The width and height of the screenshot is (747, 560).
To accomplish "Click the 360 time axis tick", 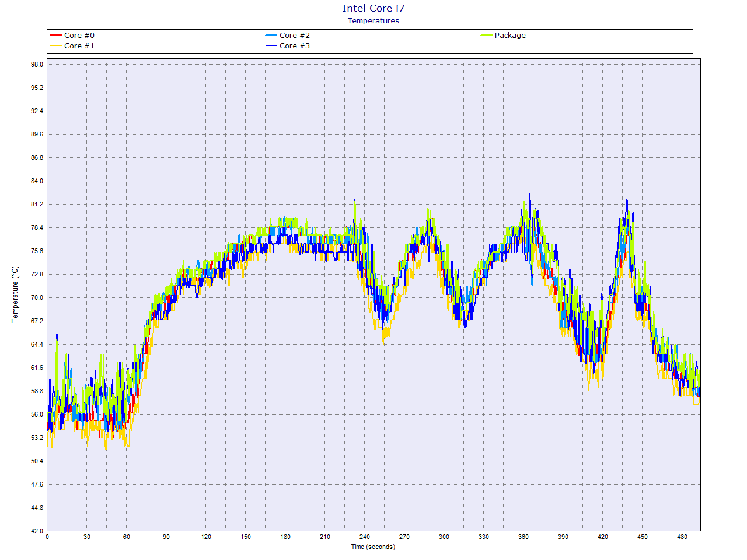I will point(523,537).
